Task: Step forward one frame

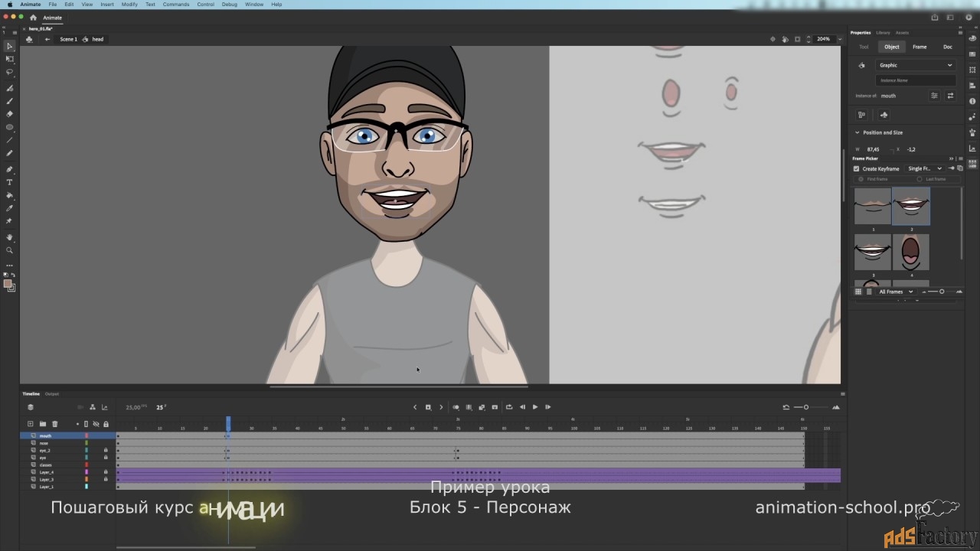Action: pos(547,407)
